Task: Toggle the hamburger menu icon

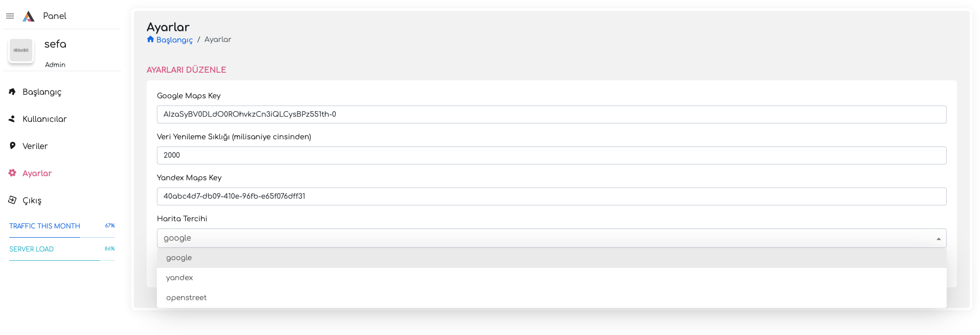Action: [x=10, y=16]
